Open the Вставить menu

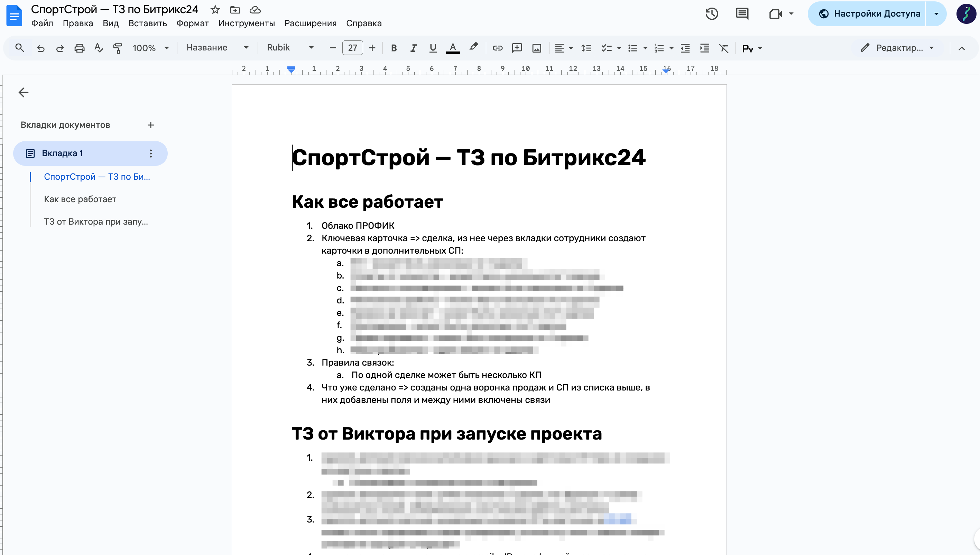[x=147, y=23]
